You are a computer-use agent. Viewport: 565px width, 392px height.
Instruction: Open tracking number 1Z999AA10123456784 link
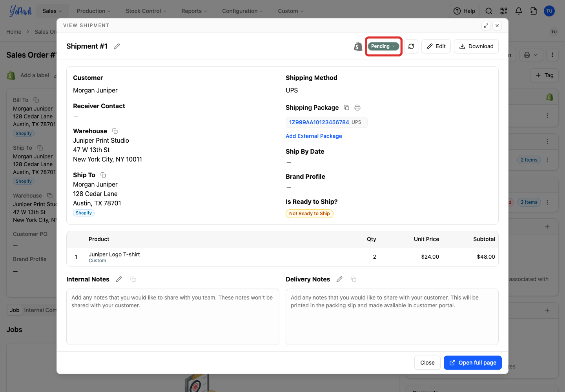pyautogui.click(x=319, y=122)
